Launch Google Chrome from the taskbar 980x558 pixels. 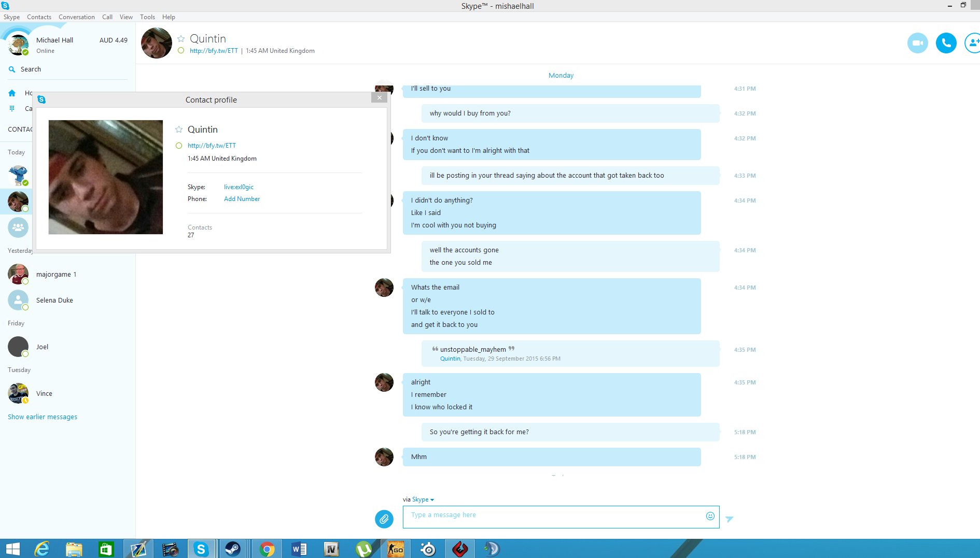click(x=267, y=549)
